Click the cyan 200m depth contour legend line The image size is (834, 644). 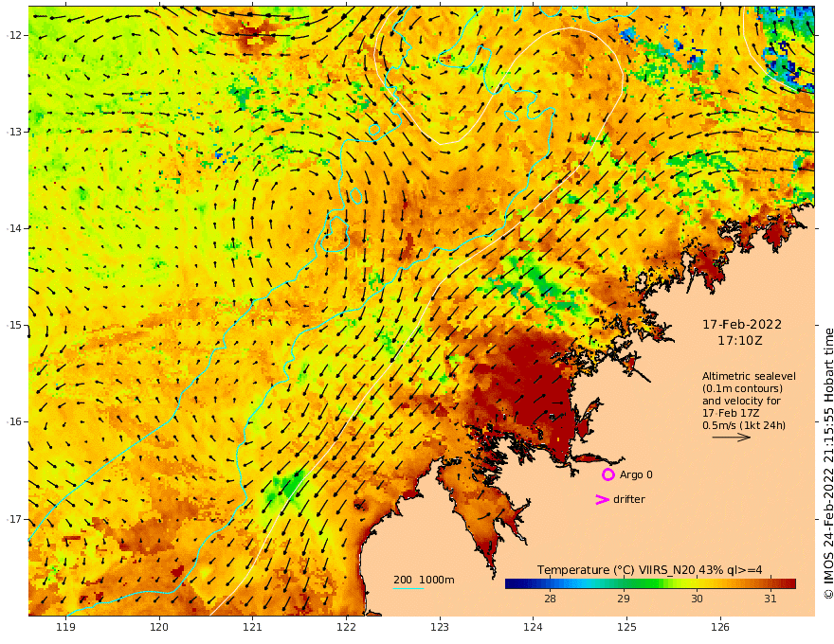tap(408, 588)
